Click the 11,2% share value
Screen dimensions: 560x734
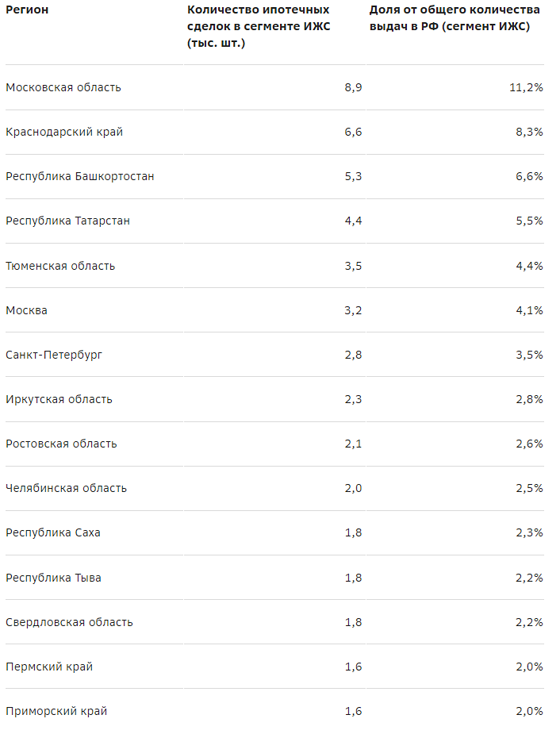tap(526, 87)
